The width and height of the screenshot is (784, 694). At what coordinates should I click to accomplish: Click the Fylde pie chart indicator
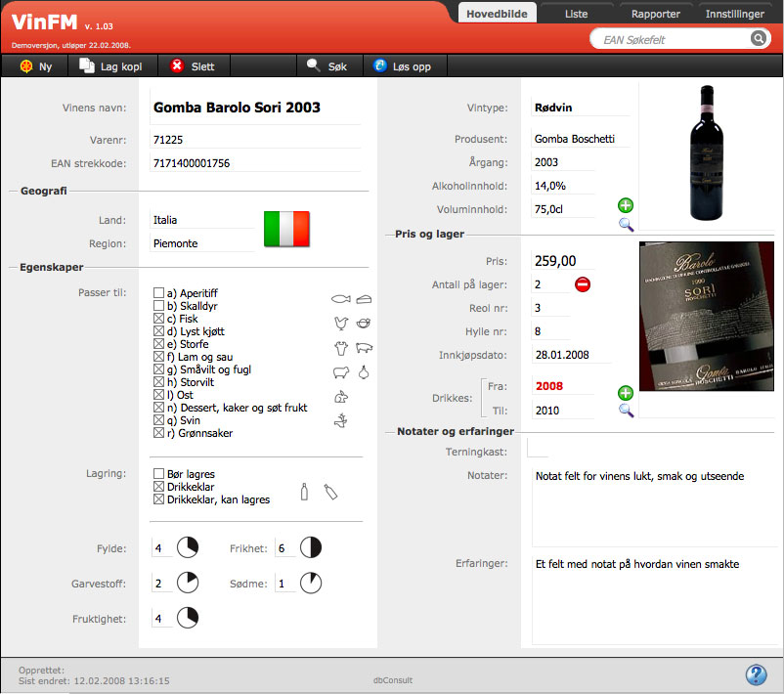[x=188, y=548]
